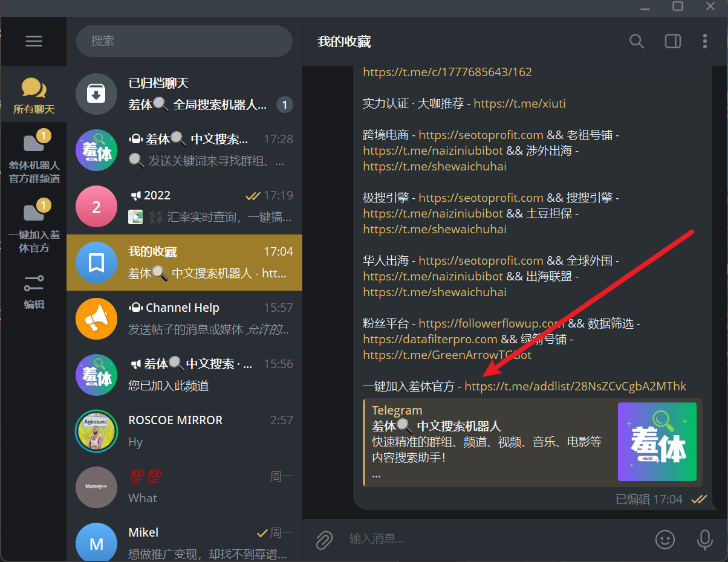This screenshot has width=728, height=562.
Task: Open the hamburger main menu
Action: [34, 41]
